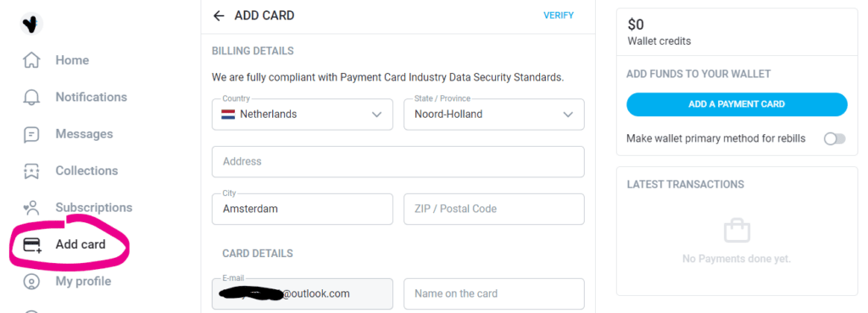Expand the State / Province dropdown
Image resolution: width=868 pixels, height=313 pixels.
pos(494,115)
